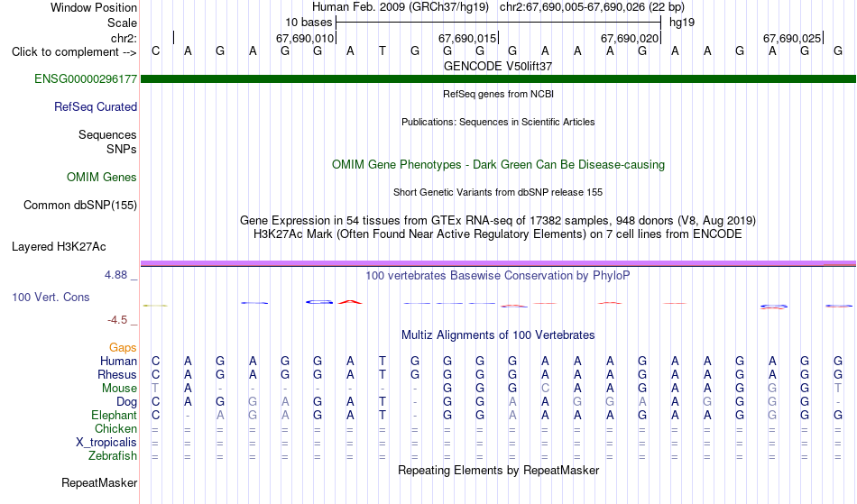Click GTEx Gene Expression track title

coord(498,221)
